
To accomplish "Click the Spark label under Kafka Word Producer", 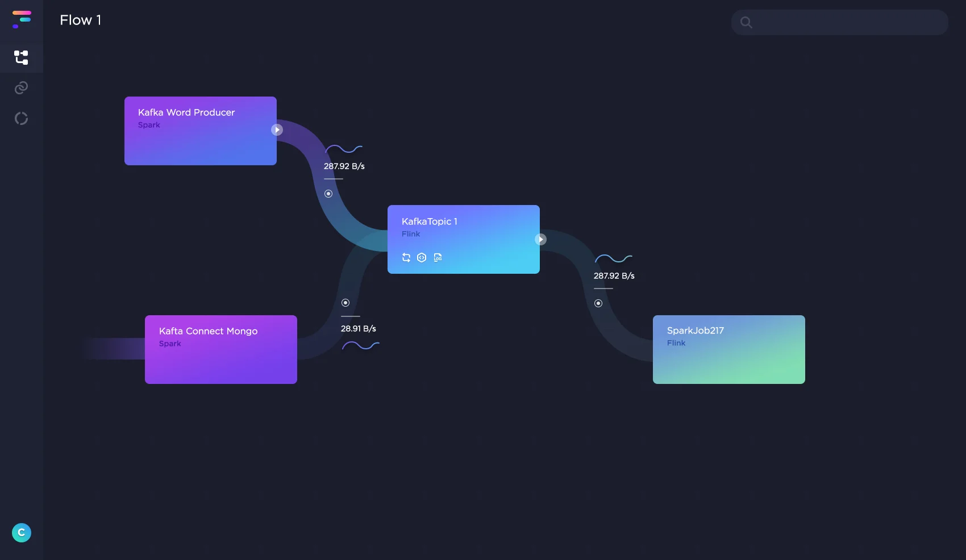I will pos(149,125).
